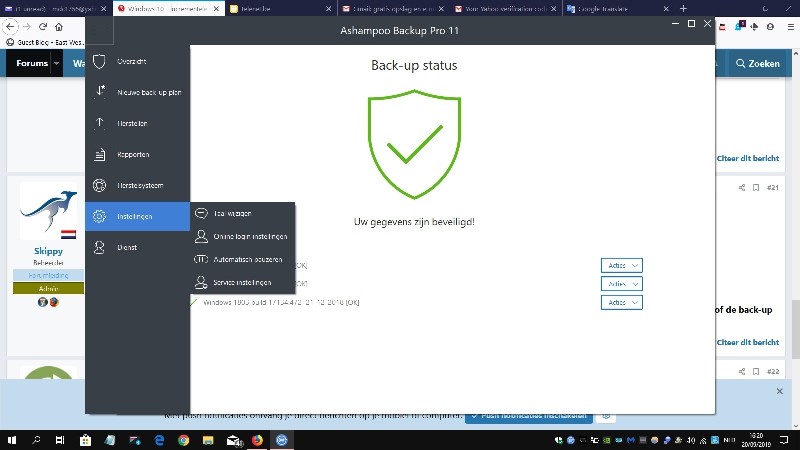This screenshot has width=800, height=450.
Task: Open Overzicht shield icon in Ashampoo sidebar
Action: coord(99,61)
